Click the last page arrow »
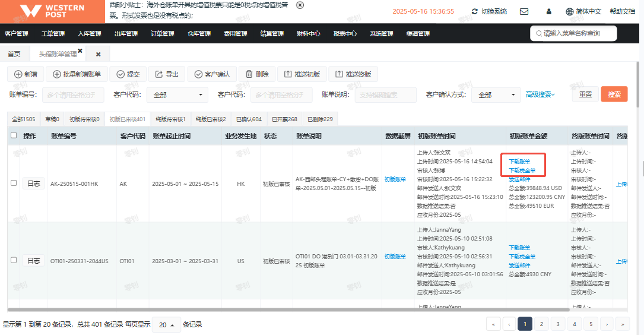This screenshot has height=335, width=644. click(x=623, y=324)
